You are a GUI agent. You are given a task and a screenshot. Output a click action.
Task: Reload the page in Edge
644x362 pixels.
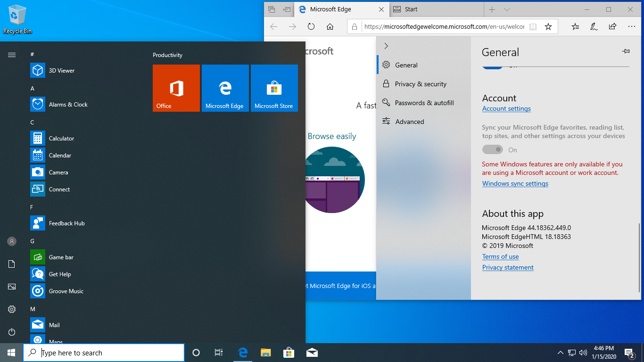[311, 27]
